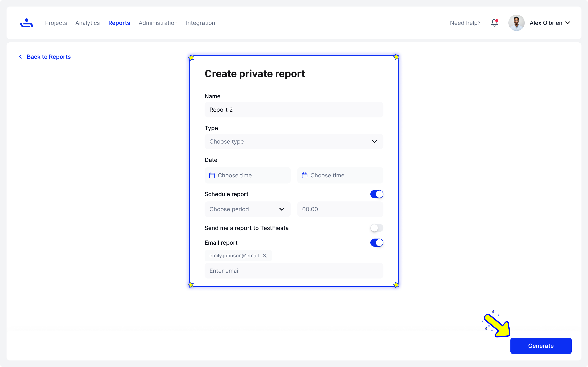Click the start date calendar icon
This screenshot has width=588, height=367.
click(x=212, y=175)
